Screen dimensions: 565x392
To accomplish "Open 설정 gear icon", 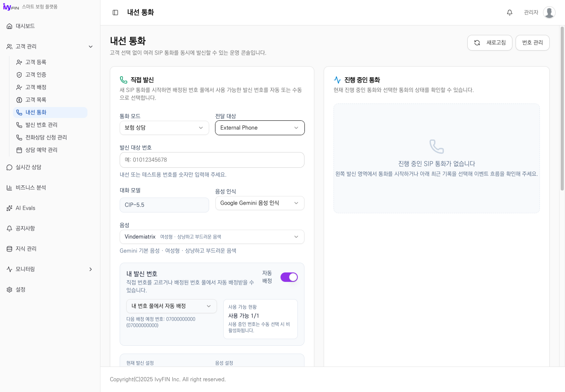I will [9, 290].
